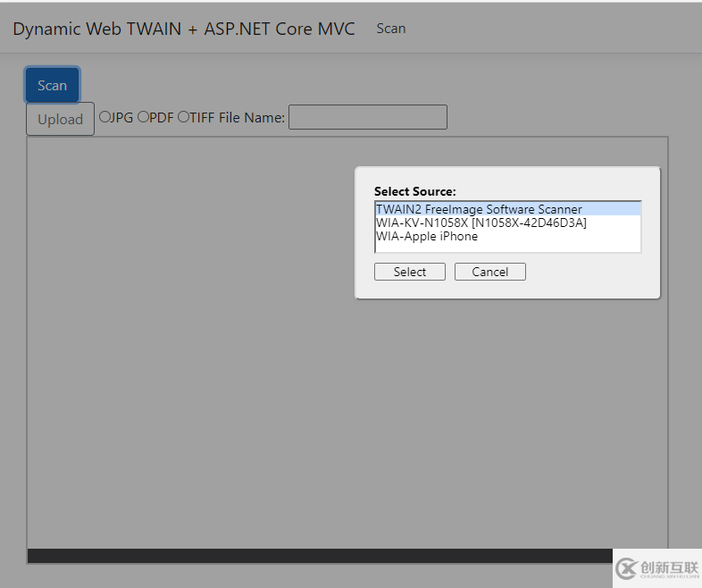Confirm source with Select button
Screen dimensions: 702x588
click(x=410, y=272)
